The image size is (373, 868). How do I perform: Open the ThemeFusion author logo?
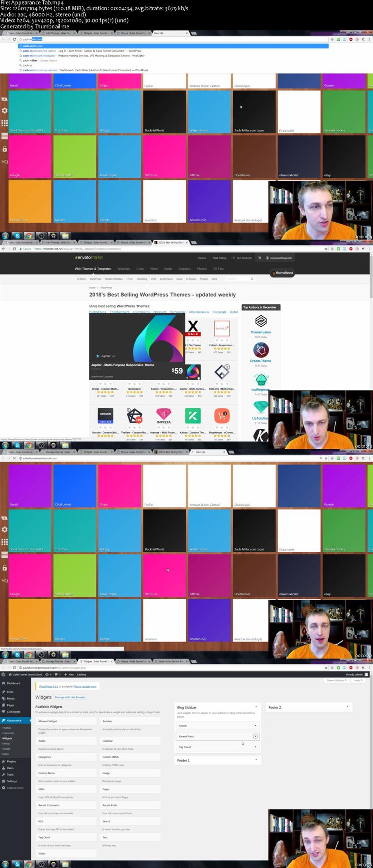point(261,321)
